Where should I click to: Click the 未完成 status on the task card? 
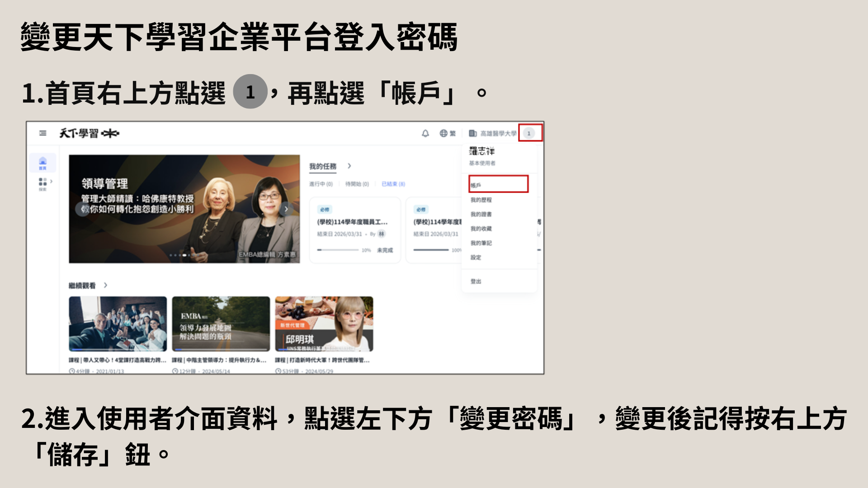(x=385, y=250)
